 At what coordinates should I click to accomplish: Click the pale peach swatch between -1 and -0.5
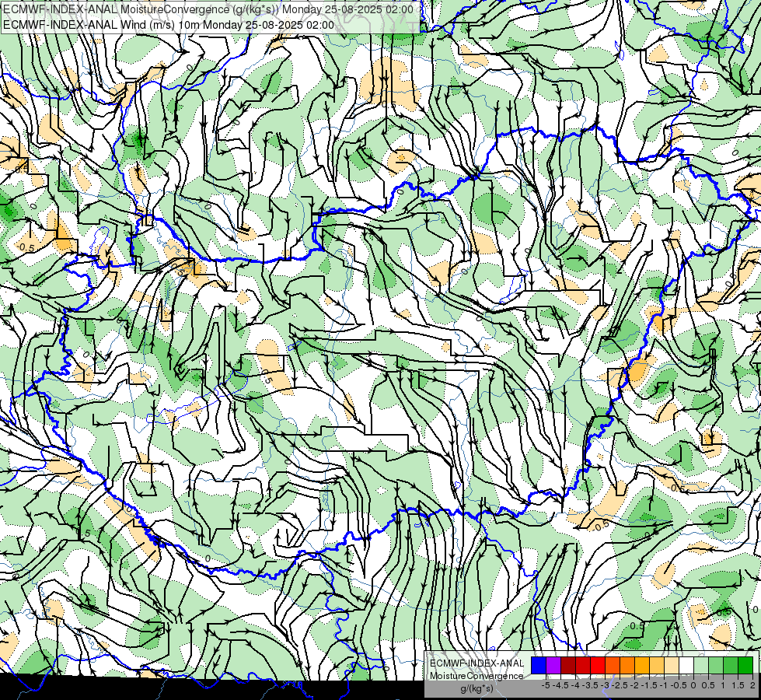672,666
